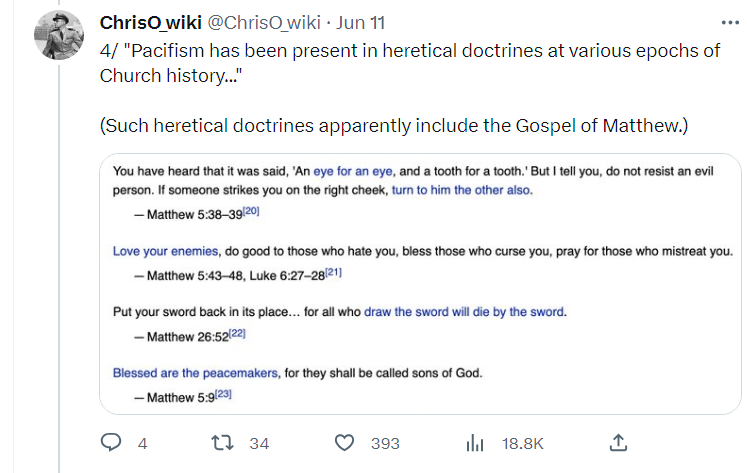Image resolution: width=747 pixels, height=473 pixels.
Task: Open the three-dot more options menu
Action: point(730,23)
